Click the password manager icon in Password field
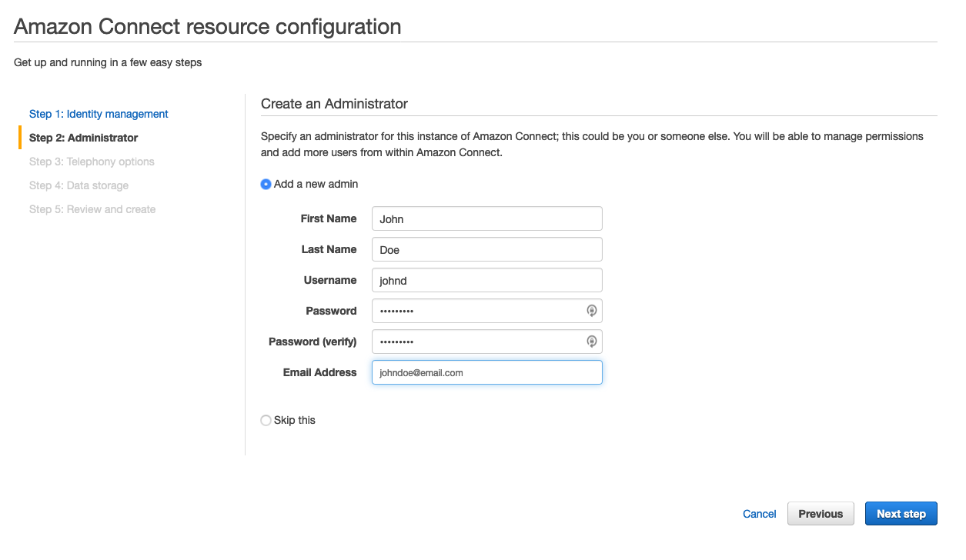This screenshot has height=560, width=966. 591,311
